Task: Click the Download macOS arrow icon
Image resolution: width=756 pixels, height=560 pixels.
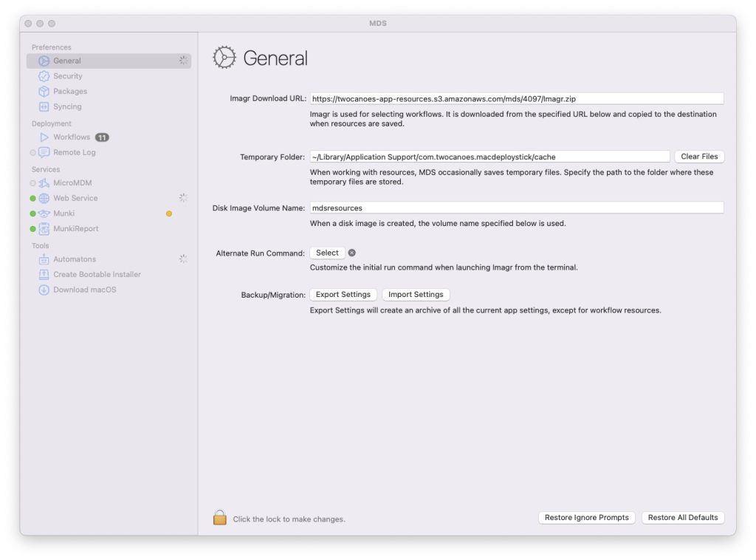Action: coord(44,290)
